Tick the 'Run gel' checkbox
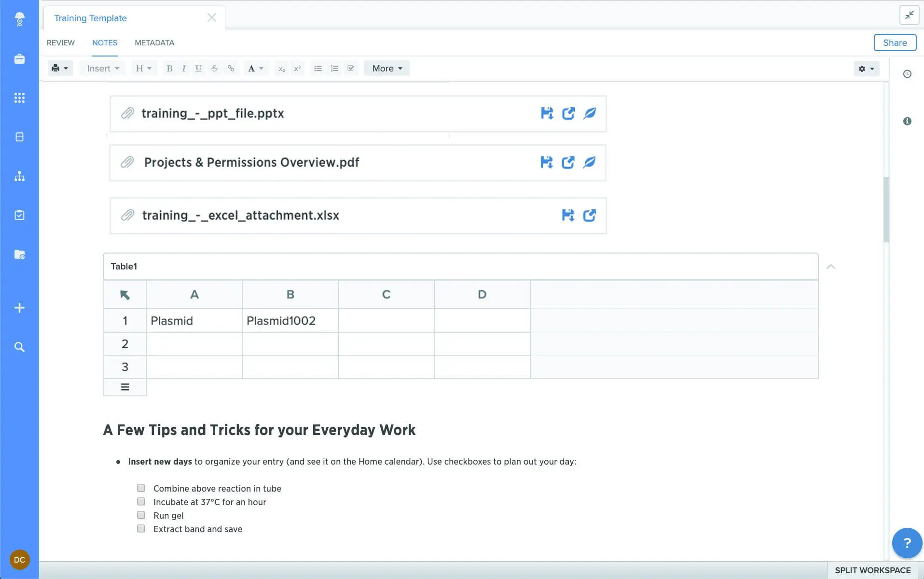The width and height of the screenshot is (924, 579). (x=141, y=515)
